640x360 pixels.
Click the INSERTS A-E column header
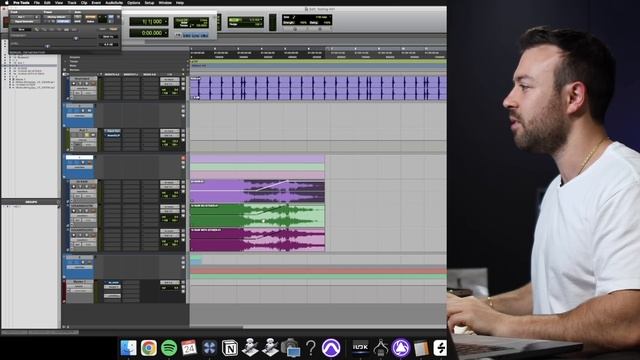coord(112,74)
